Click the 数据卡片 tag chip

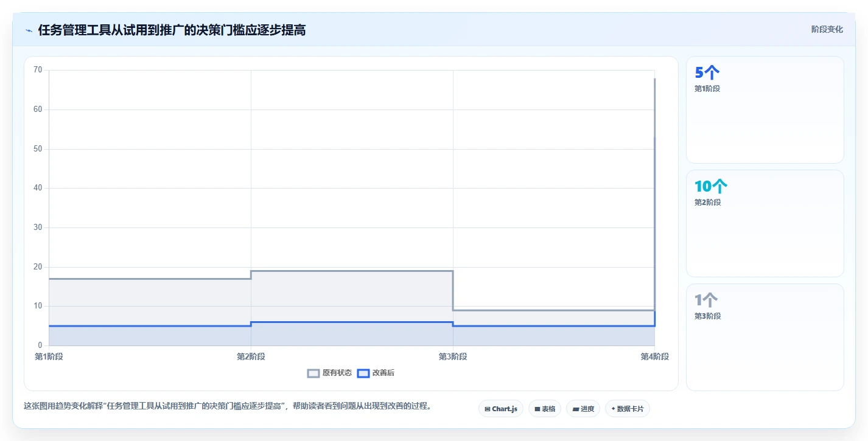[x=628, y=409]
